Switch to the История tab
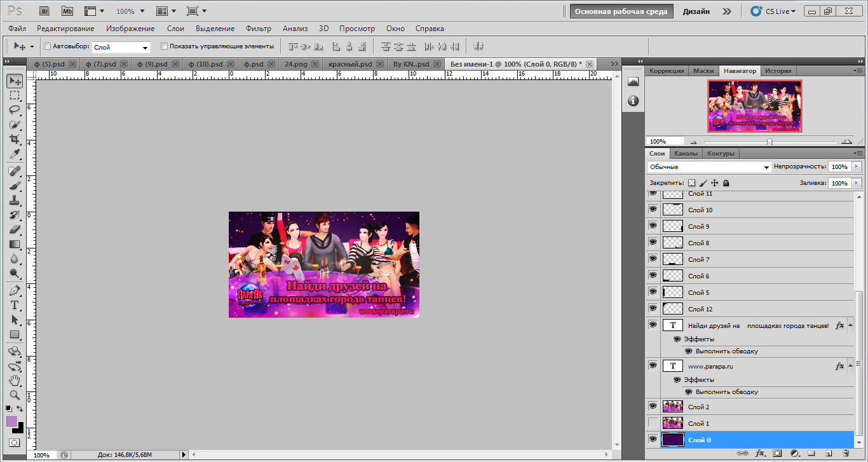868x462 pixels. point(778,71)
